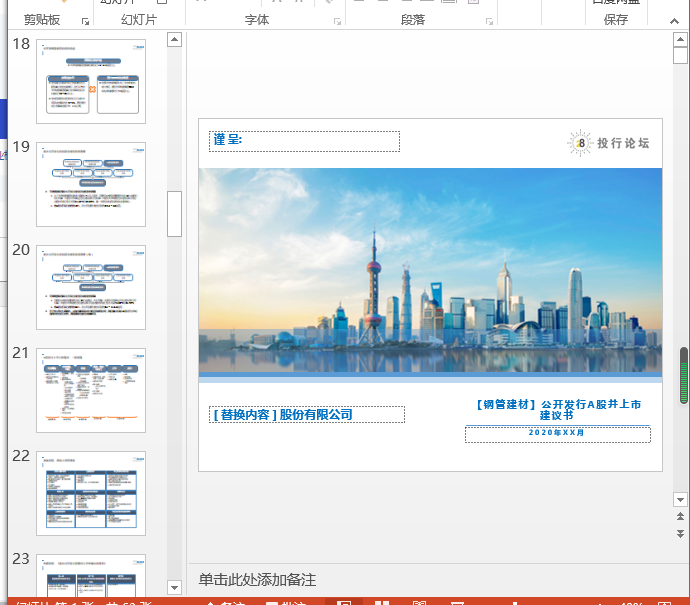Viewport: 690px width, 605px height.
Task: Select the 投行论坛 logo on the slide
Action: pyautogui.click(x=608, y=143)
